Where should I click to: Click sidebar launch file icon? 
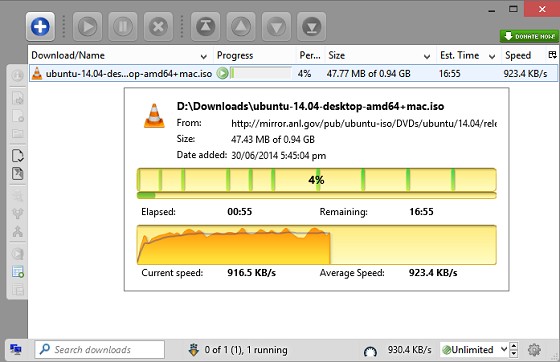coord(18,98)
